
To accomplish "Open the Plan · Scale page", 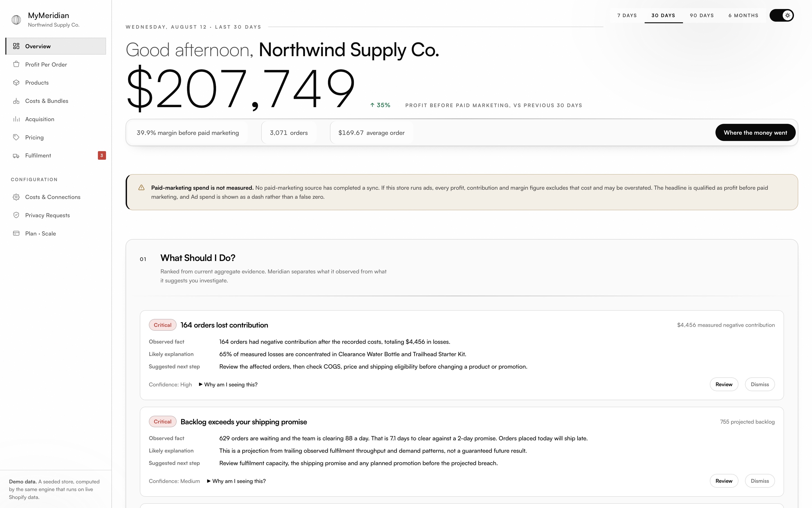I will (56, 233).
